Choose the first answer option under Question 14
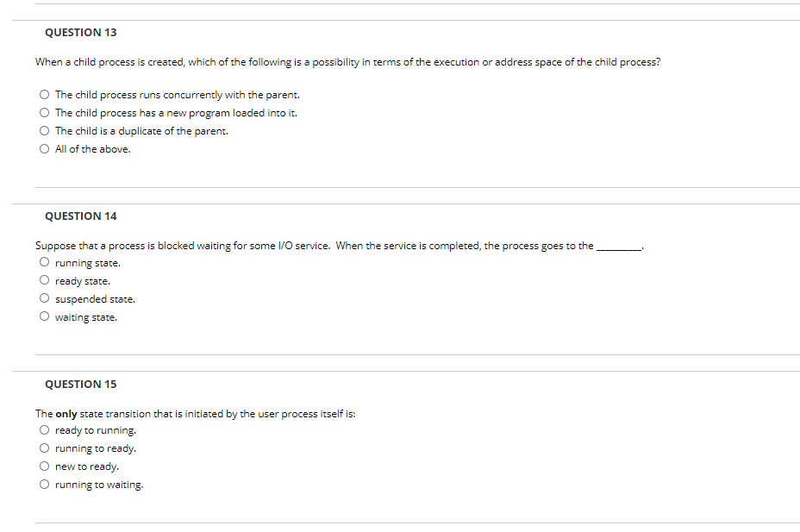Image resolution: width=800 pixels, height=532 pixels. tap(43, 262)
